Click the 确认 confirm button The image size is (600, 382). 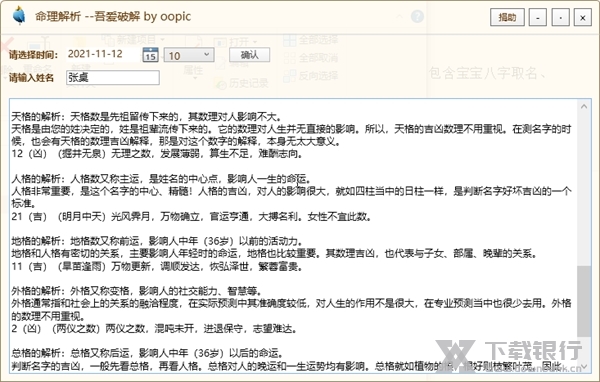(249, 55)
